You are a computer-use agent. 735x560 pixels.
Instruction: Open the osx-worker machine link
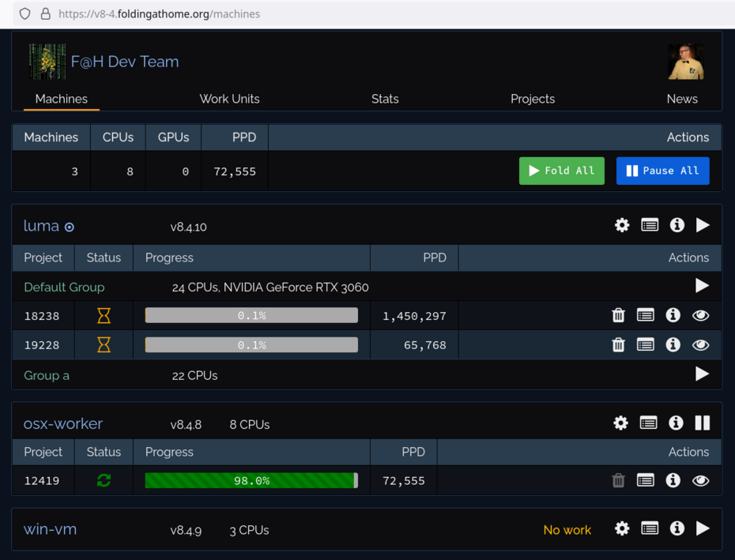[62, 423]
